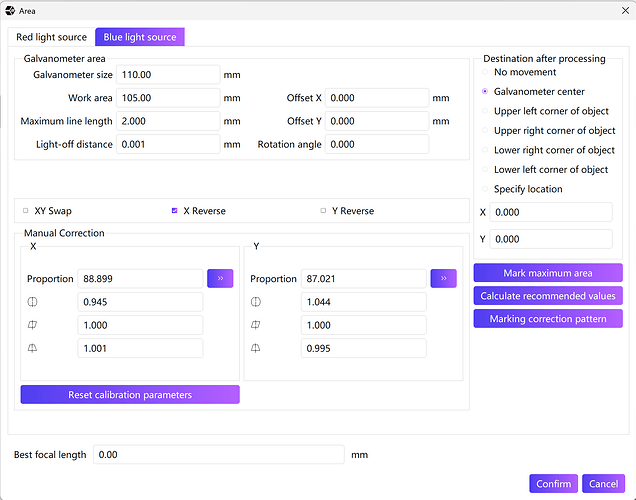Open Y Proportion calculator arrow button
The height and width of the screenshot is (500, 636).
tap(443, 278)
